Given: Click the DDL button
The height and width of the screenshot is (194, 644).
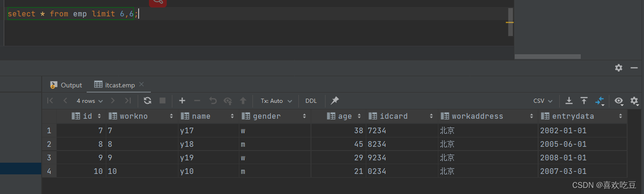Looking at the screenshot, I should pos(311,101).
